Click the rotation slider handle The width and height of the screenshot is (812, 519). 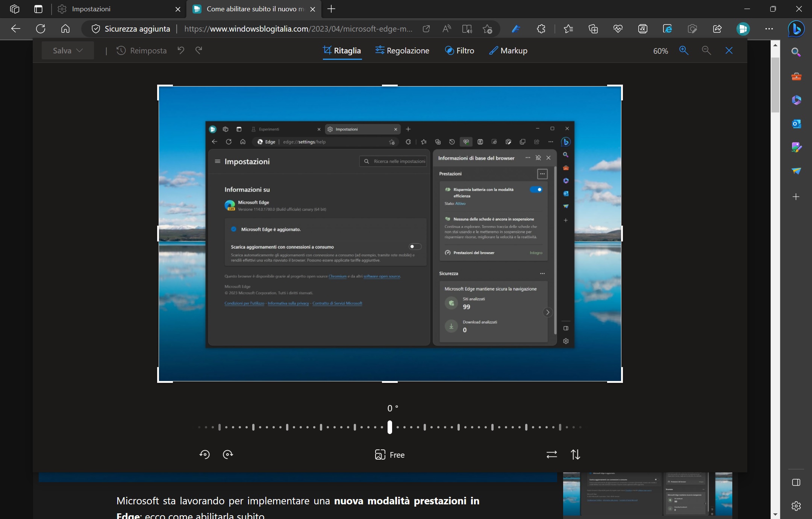point(390,427)
